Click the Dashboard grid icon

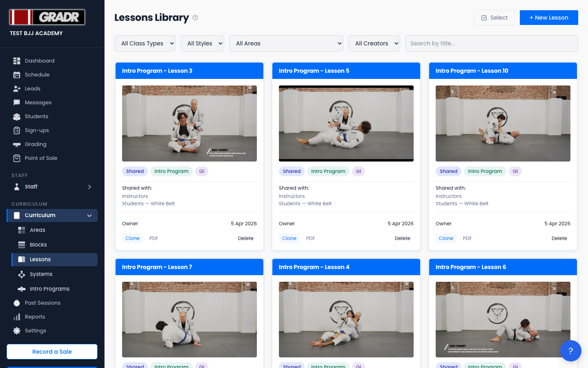(17, 61)
